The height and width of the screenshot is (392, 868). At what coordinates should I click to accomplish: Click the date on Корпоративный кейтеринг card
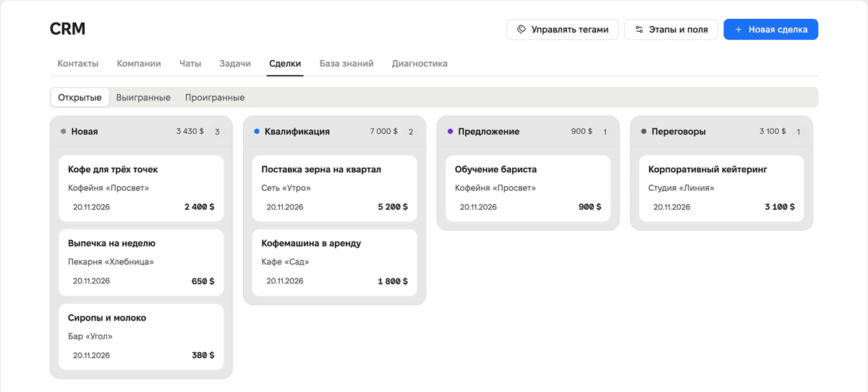coord(672,207)
